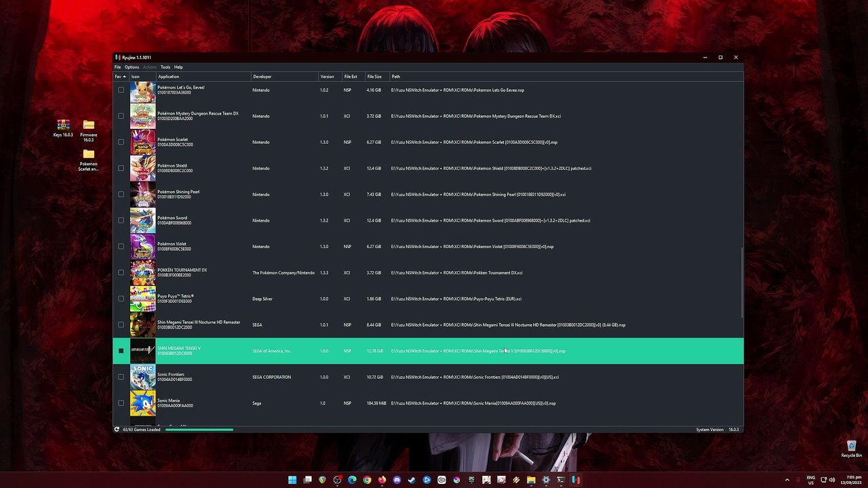Mark Pokémon Scarlet as favorite
This screenshot has height=488, width=868.
coord(121,142)
